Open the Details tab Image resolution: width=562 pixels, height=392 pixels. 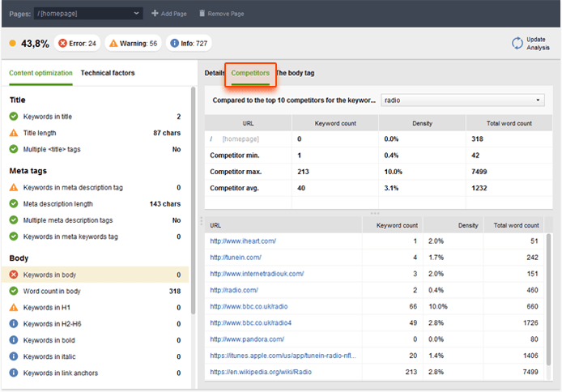click(x=214, y=73)
